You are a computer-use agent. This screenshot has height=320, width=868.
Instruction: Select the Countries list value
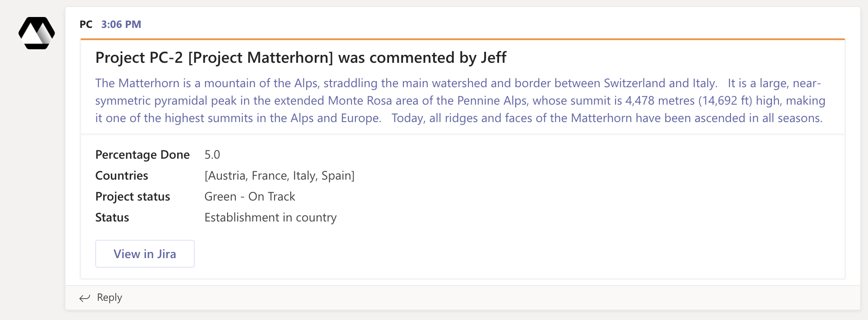[279, 176]
